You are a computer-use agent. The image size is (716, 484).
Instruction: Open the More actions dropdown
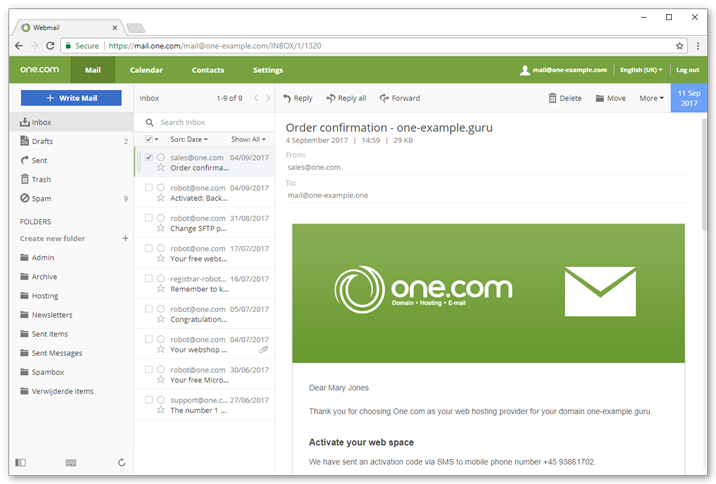point(651,98)
